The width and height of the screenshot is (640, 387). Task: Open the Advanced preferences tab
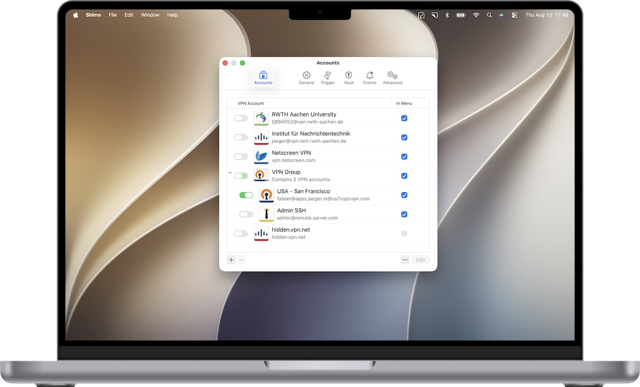392,77
